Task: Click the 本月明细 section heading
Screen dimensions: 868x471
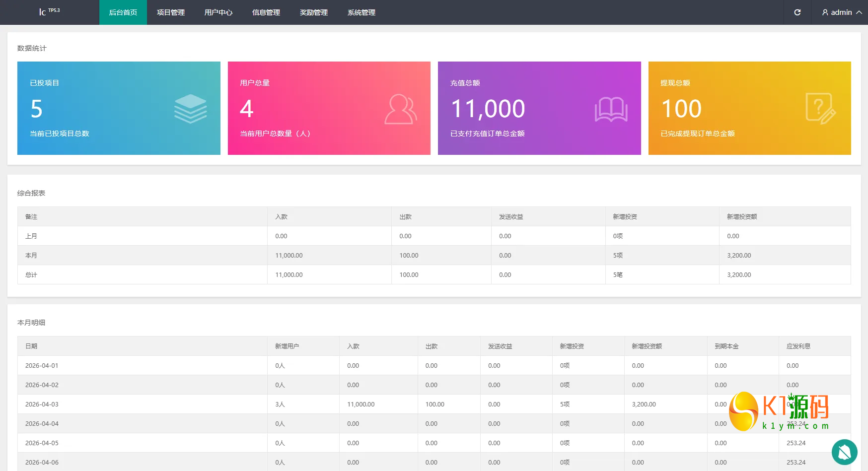Action: point(31,323)
